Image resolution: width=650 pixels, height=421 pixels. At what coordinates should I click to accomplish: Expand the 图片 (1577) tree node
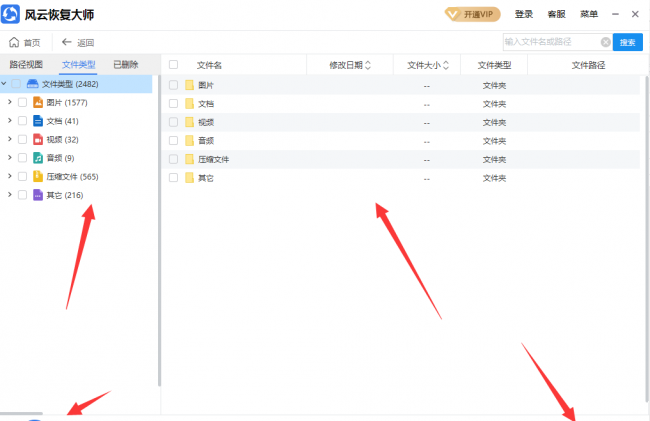pos(10,102)
